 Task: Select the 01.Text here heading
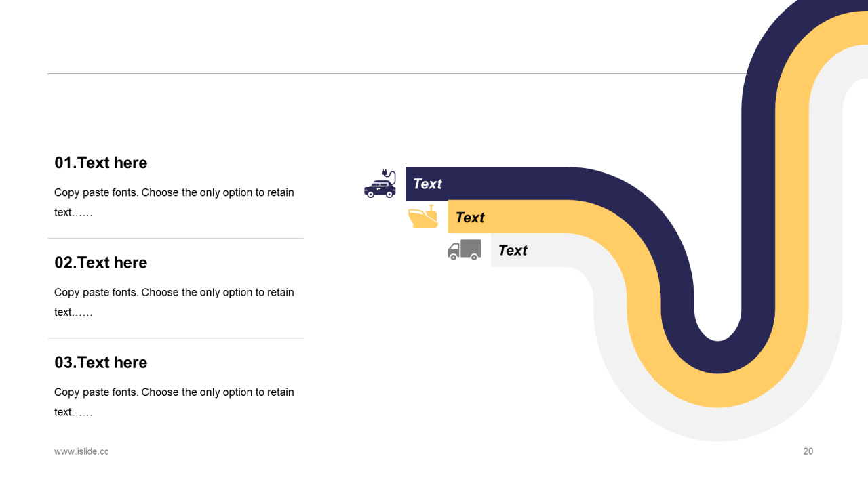pyautogui.click(x=101, y=163)
